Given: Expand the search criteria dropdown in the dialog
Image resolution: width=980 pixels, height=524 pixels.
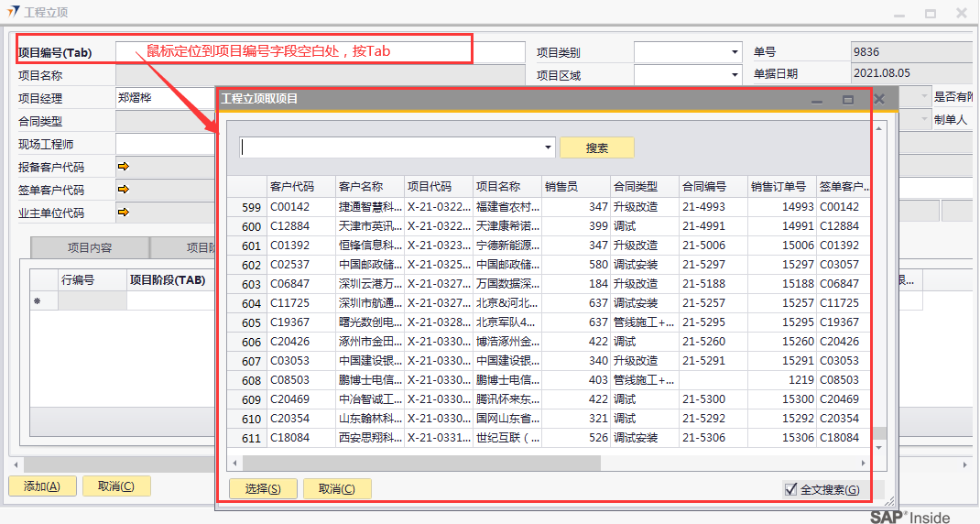Looking at the screenshot, I should (549, 147).
